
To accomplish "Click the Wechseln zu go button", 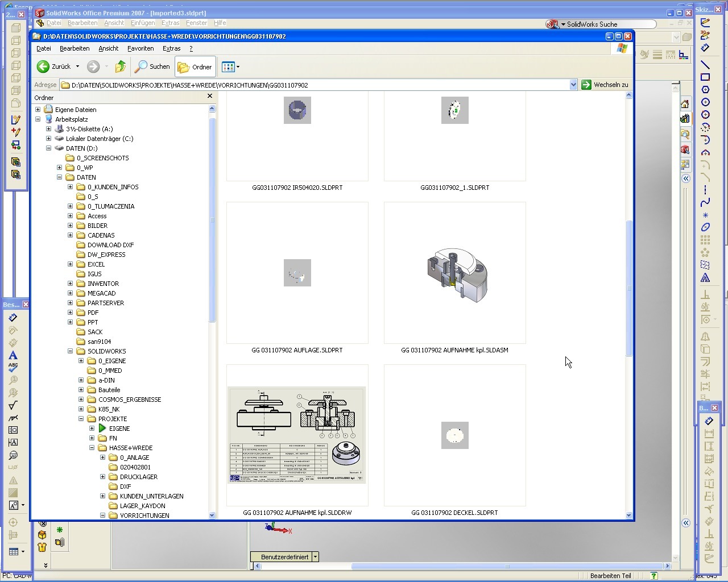I will coord(605,85).
